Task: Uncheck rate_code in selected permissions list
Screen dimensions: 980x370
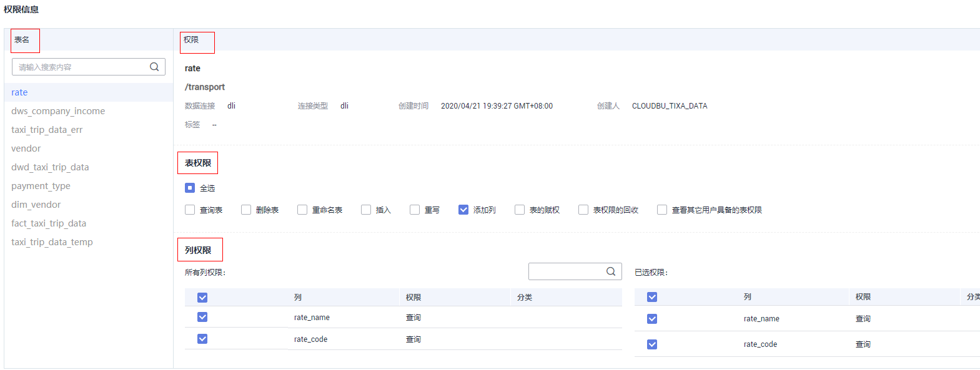Action: [x=652, y=344]
